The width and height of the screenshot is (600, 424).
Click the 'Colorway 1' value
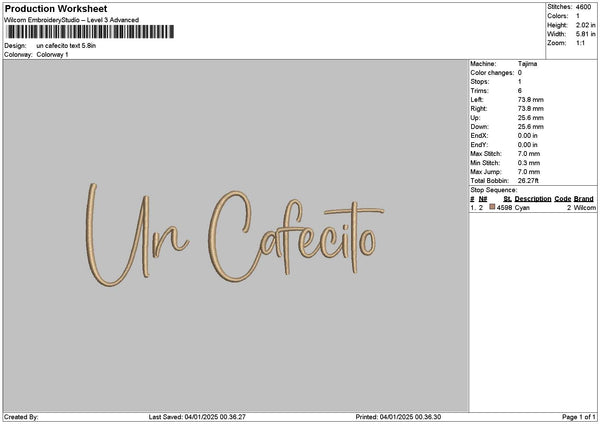pyautogui.click(x=52, y=55)
